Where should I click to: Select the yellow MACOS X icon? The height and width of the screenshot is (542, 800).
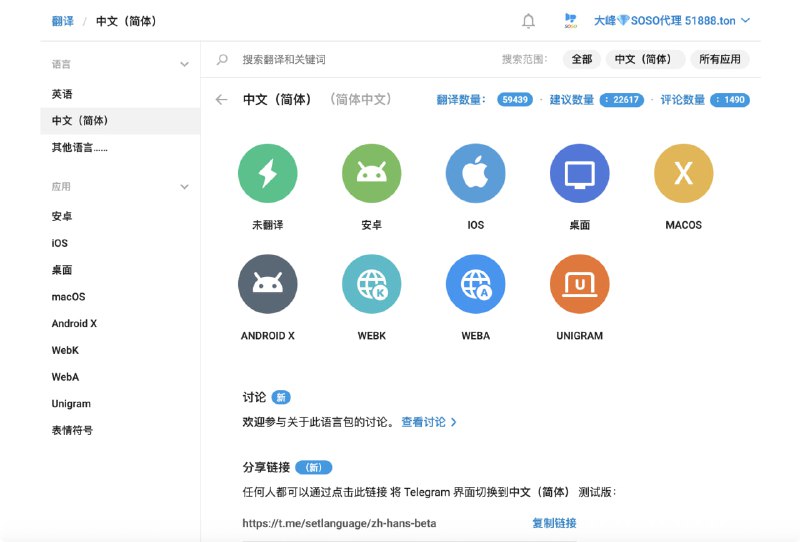[x=683, y=174]
